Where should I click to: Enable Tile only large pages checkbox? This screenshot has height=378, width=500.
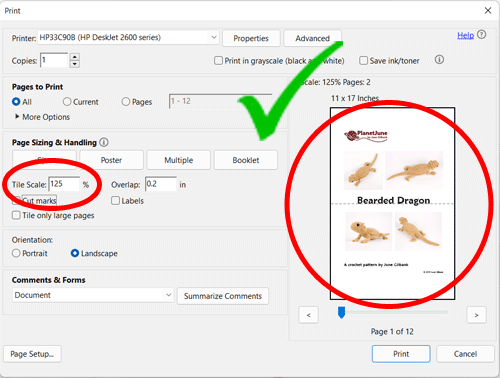tap(16, 215)
